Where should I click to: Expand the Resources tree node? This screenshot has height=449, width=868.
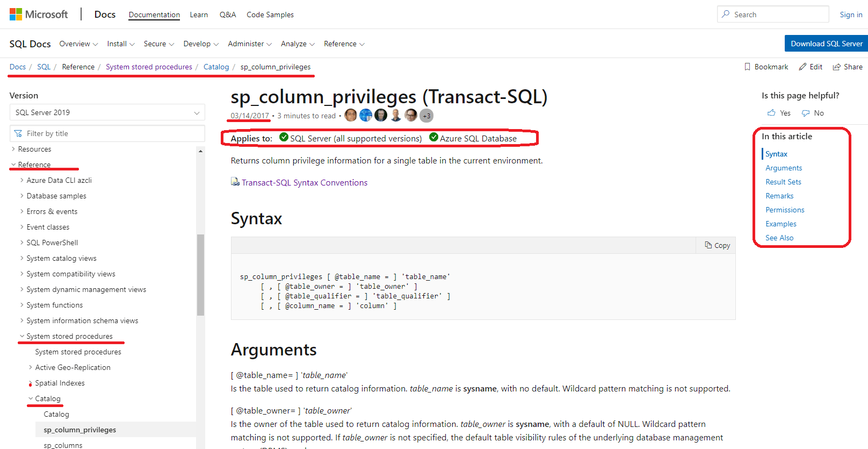[13, 149]
